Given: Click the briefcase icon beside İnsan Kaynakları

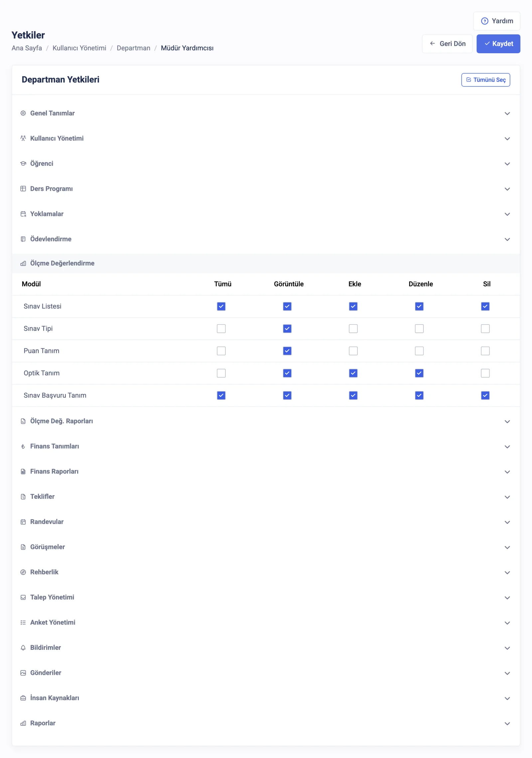Looking at the screenshot, I should click(23, 698).
